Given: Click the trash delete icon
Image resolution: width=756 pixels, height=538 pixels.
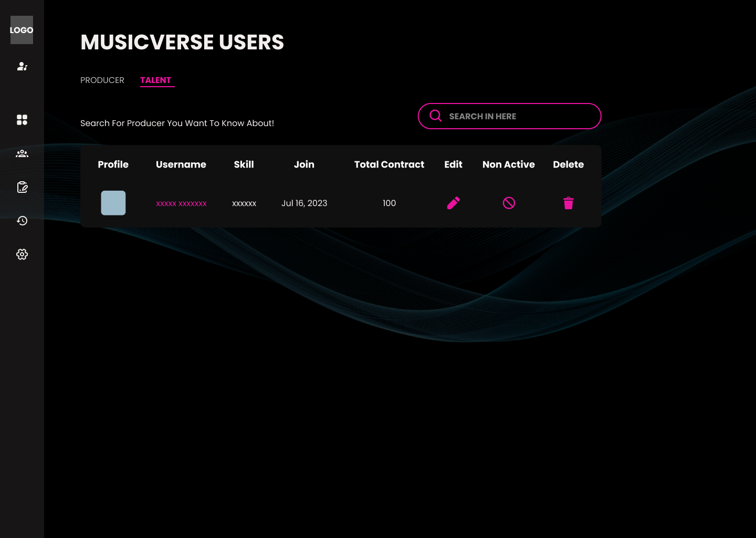Looking at the screenshot, I should [x=569, y=203].
